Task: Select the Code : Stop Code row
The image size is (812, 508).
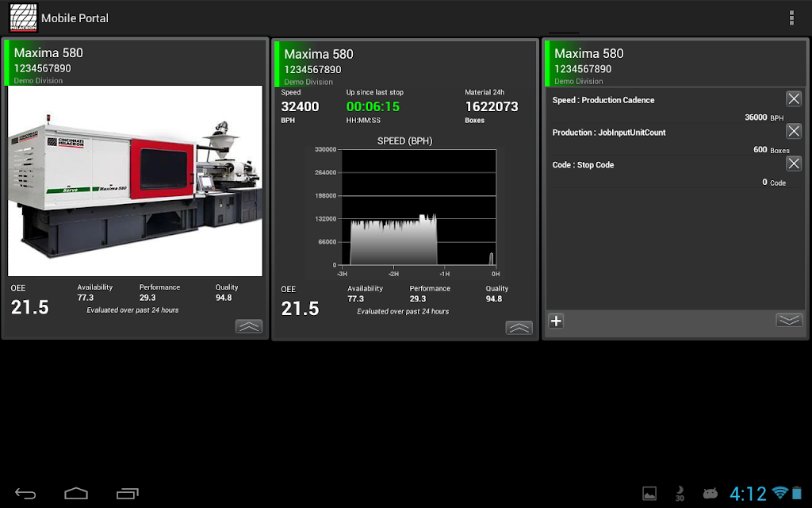Action: coord(674,171)
